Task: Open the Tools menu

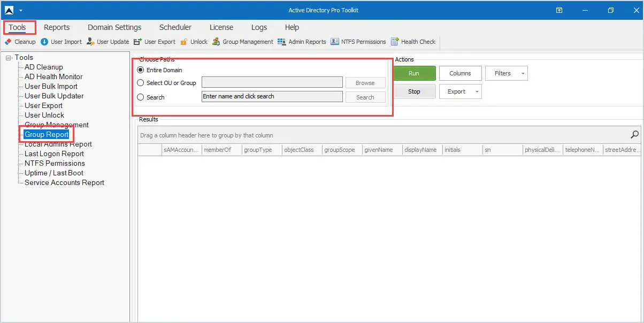Action: [18, 27]
